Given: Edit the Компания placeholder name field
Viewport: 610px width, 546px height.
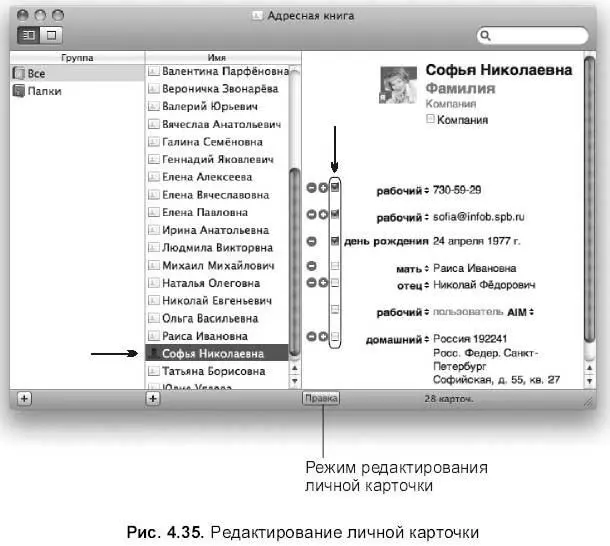Looking at the screenshot, I should [x=451, y=104].
